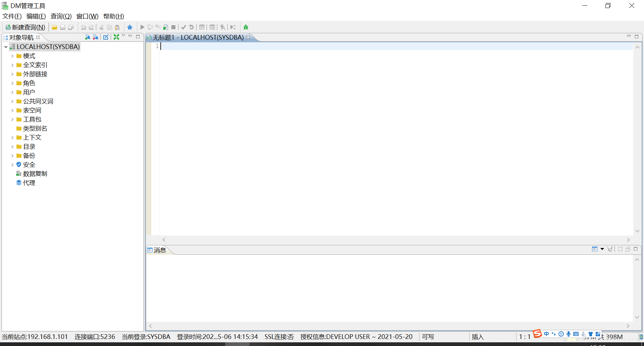Toggle Sogou punctuation mode
Image resolution: width=644 pixels, height=346 pixels.
(554, 334)
